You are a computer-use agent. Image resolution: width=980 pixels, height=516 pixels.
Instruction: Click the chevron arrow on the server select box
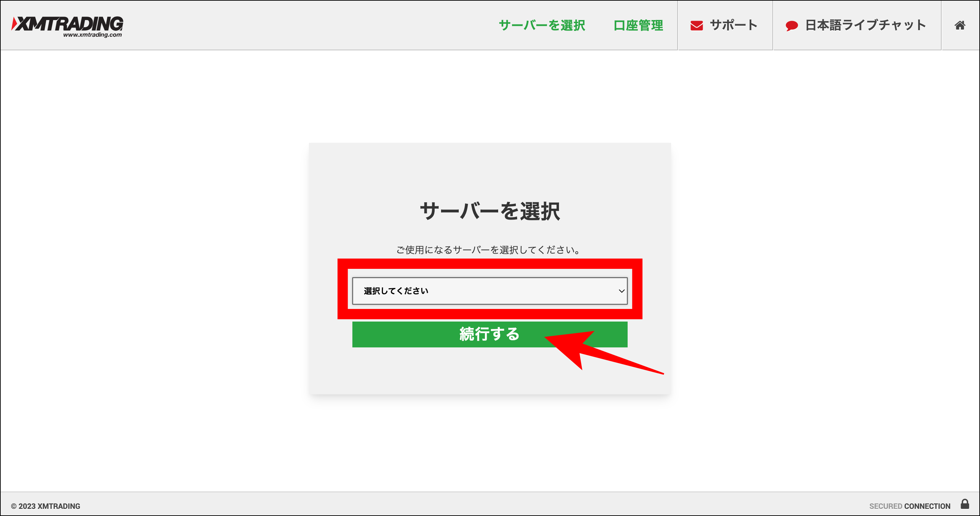(621, 290)
